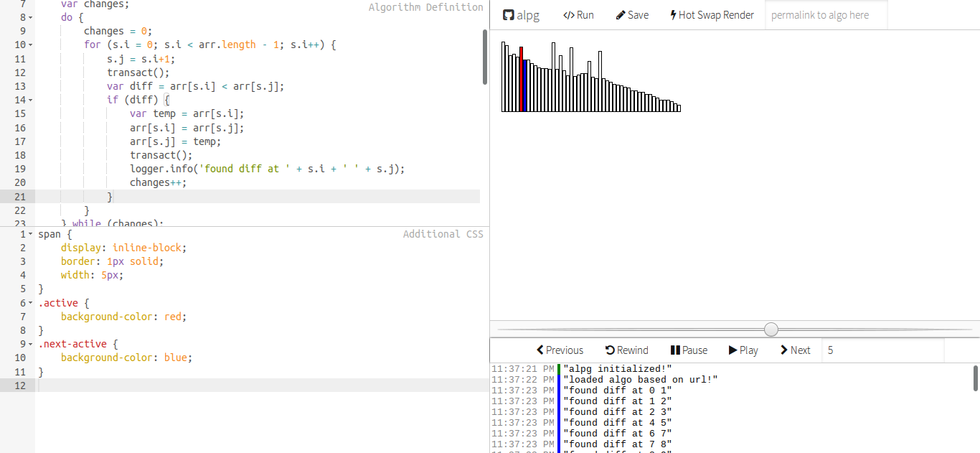Collapse the .active rule fold arrow

[31, 304]
